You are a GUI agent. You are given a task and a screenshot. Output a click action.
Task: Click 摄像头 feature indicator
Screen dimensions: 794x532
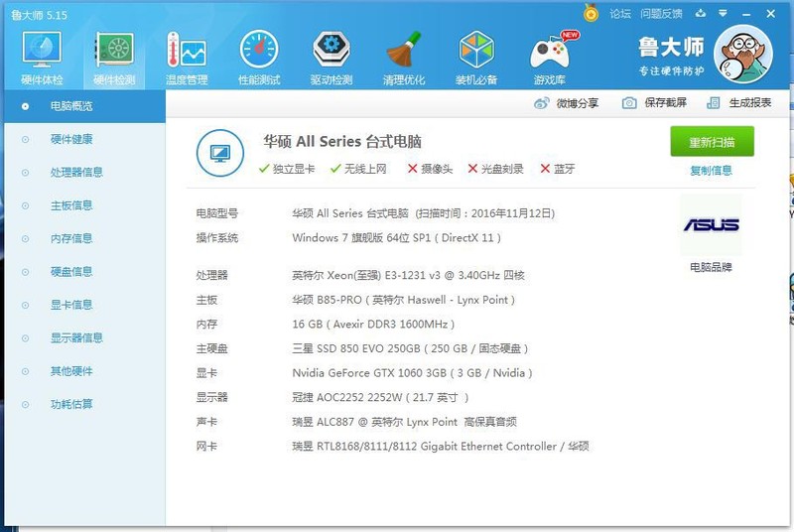pos(431,169)
